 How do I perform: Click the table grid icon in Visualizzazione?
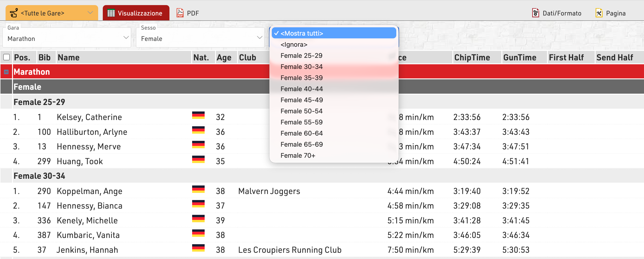111,13
